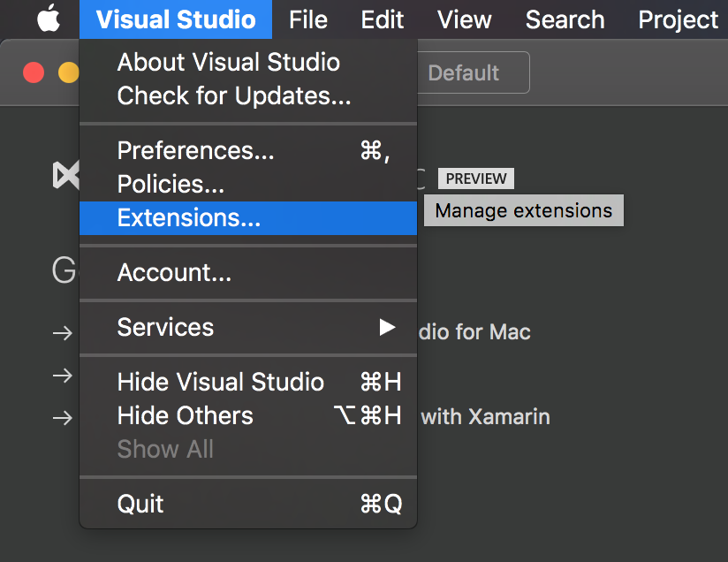Choose Extensions... in the menu
This screenshot has height=562, width=728.
(248, 218)
